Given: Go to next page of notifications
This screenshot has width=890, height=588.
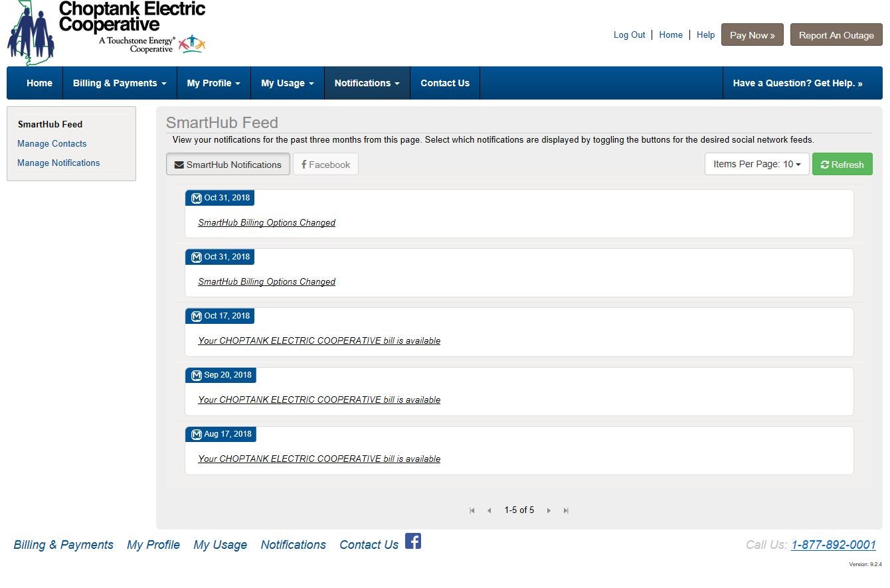Looking at the screenshot, I should [x=549, y=510].
